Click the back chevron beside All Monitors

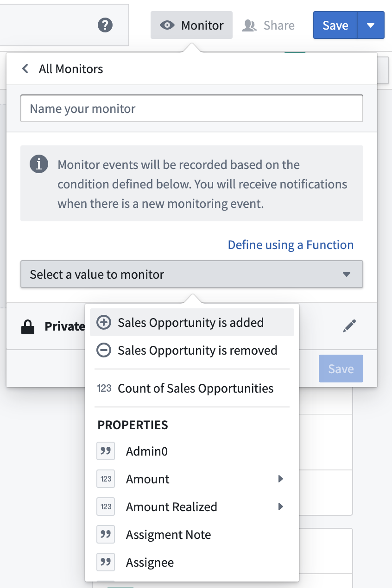(x=25, y=69)
